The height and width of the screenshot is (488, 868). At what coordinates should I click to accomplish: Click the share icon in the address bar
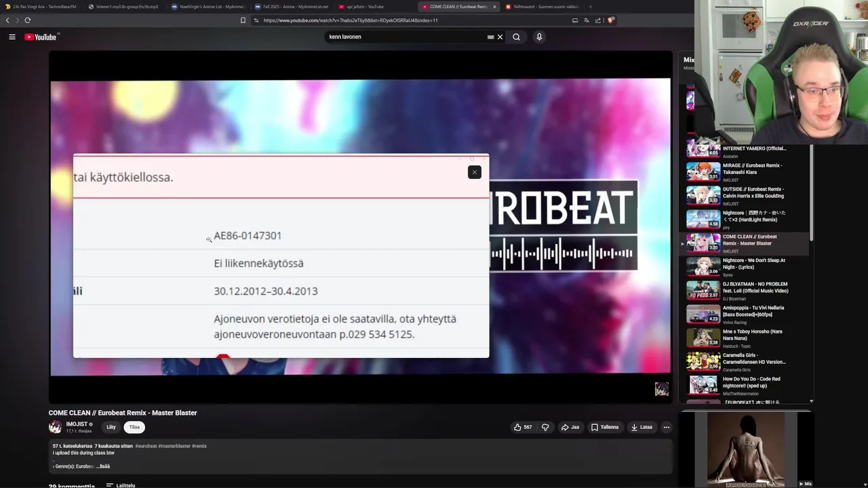coord(598,20)
